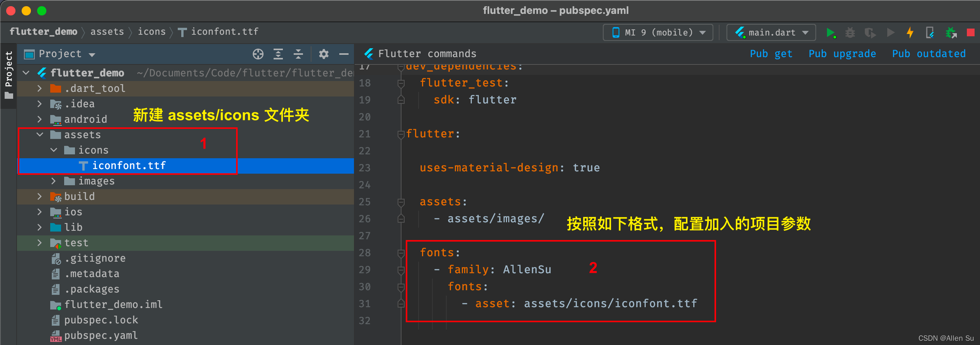Select pubspec.yaml in the project tree
This screenshot has width=980, height=345.
pyautogui.click(x=185, y=335)
